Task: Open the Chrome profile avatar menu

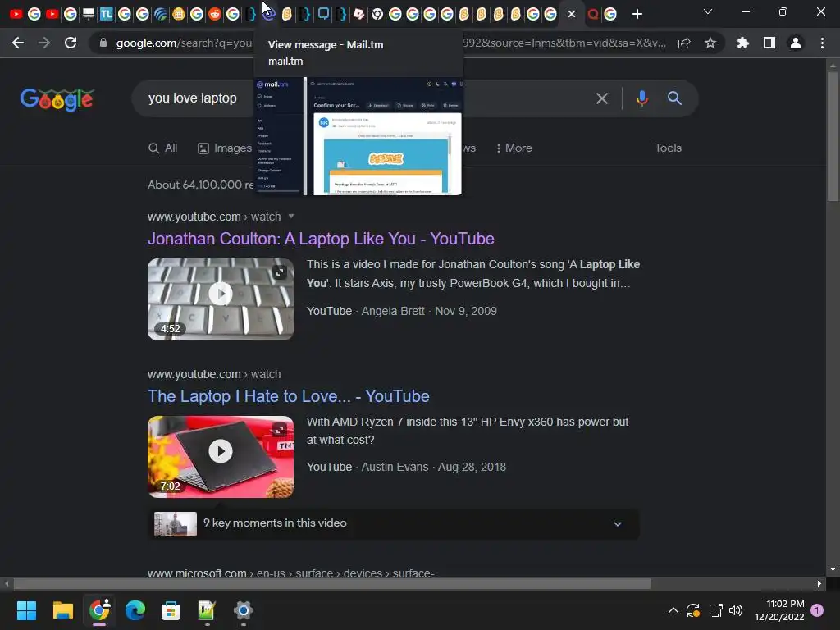Action: pos(796,43)
